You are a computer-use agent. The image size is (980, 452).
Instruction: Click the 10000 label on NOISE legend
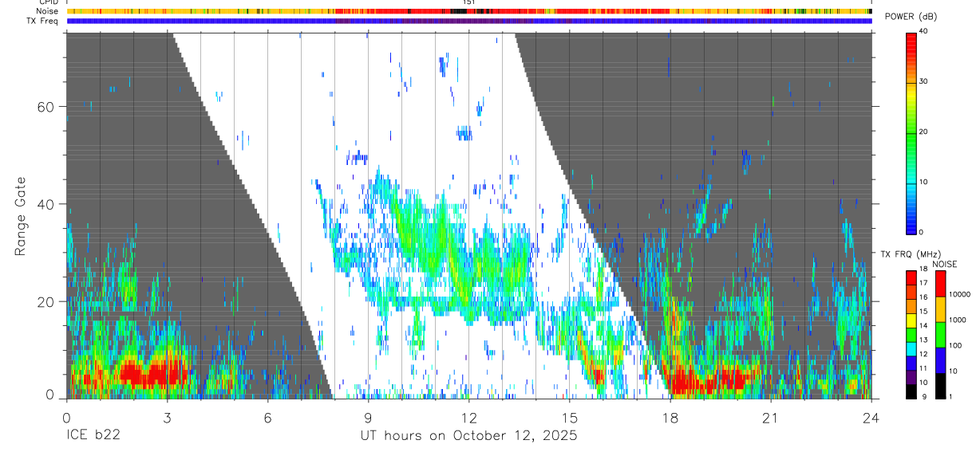pos(958,294)
